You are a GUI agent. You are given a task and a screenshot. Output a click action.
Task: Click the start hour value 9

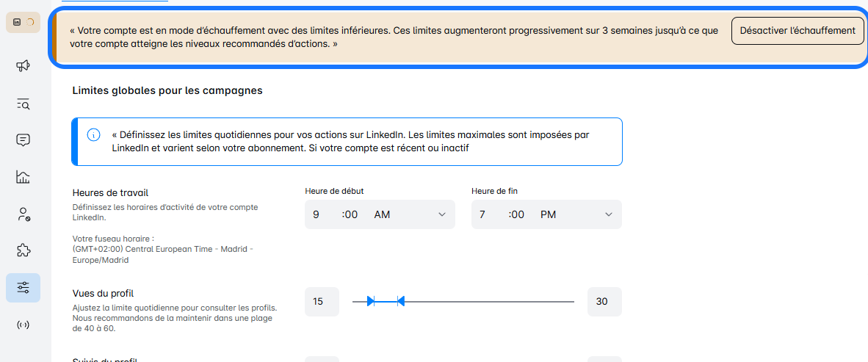(x=316, y=214)
